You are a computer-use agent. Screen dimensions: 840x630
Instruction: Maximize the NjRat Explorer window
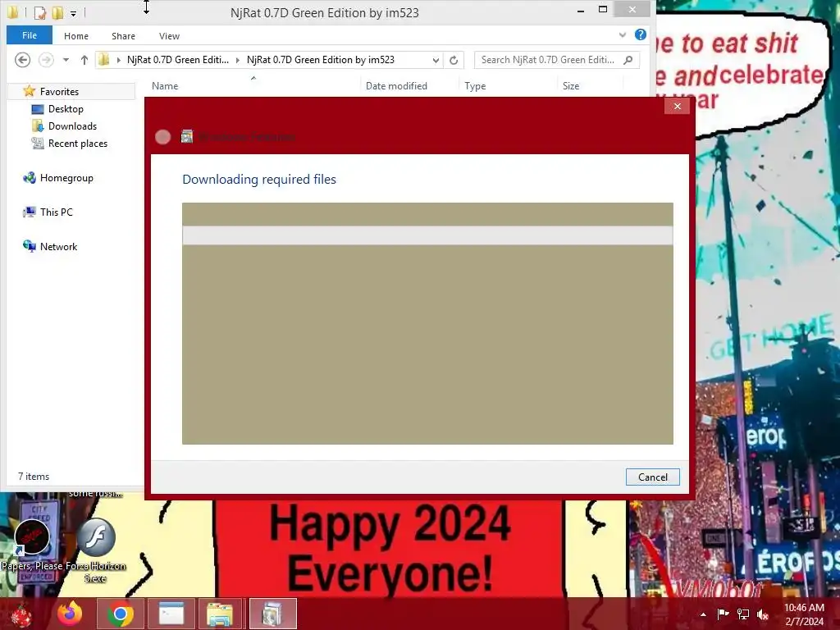click(603, 10)
